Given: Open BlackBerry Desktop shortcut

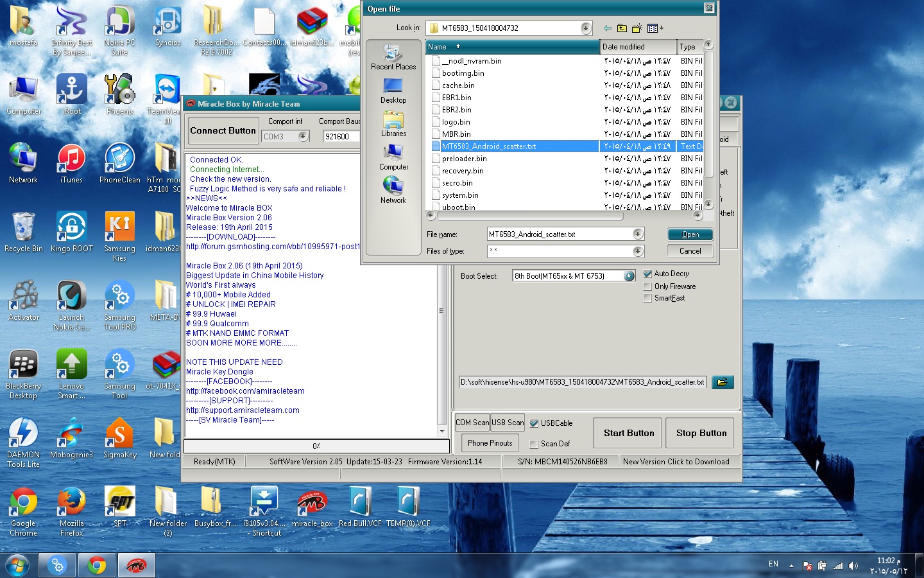Looking at the screenshot, I should tap(24, 374).
